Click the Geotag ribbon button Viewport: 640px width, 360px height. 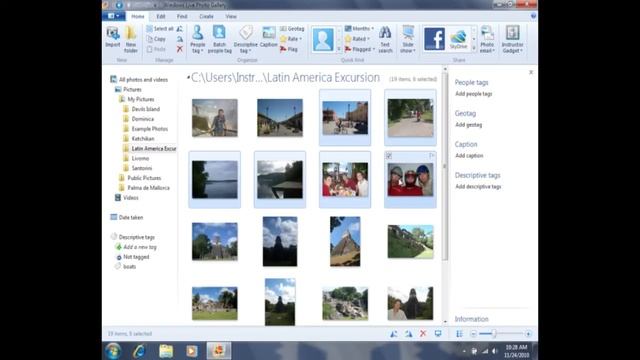click(x=292, y=29)
